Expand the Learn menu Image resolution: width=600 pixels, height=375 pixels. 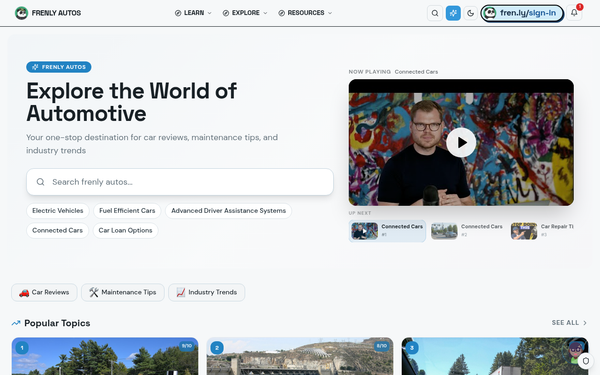coord(193,13)
